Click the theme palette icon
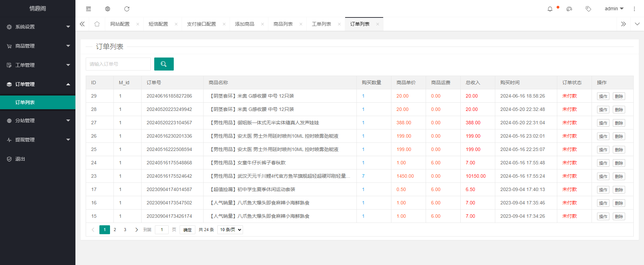The height and width of the screenshot is (265, 644). tap(569, 9)
